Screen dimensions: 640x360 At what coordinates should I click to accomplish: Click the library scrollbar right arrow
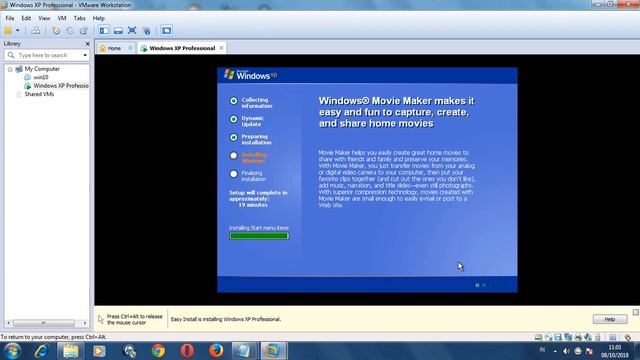pos(84,323)
